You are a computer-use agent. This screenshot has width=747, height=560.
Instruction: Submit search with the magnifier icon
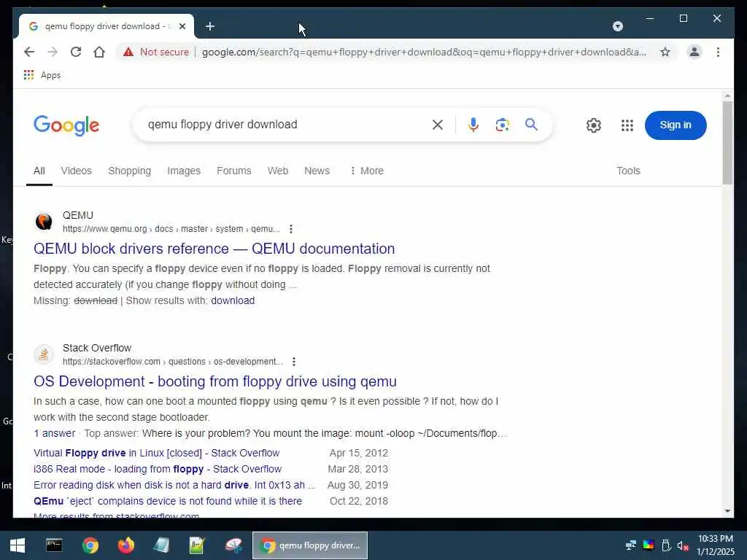coord(531,125)
